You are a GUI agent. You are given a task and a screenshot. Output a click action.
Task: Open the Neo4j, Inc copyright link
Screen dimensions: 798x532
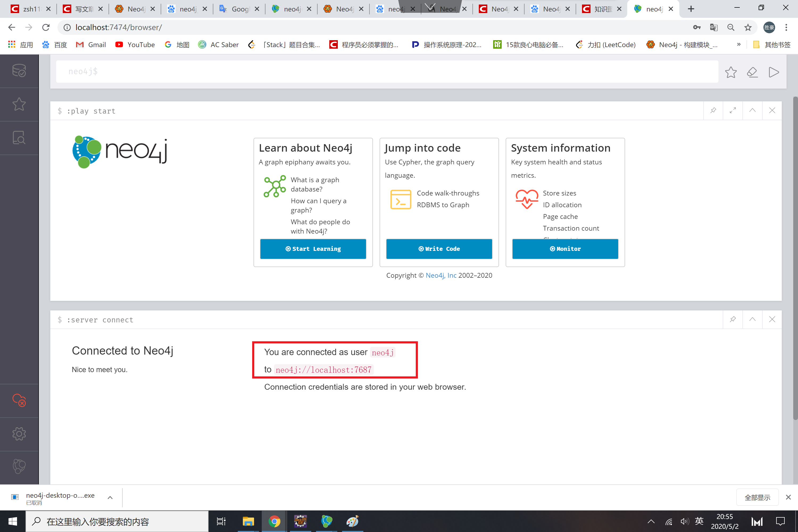pyautogui.click(x=441, y=275)
